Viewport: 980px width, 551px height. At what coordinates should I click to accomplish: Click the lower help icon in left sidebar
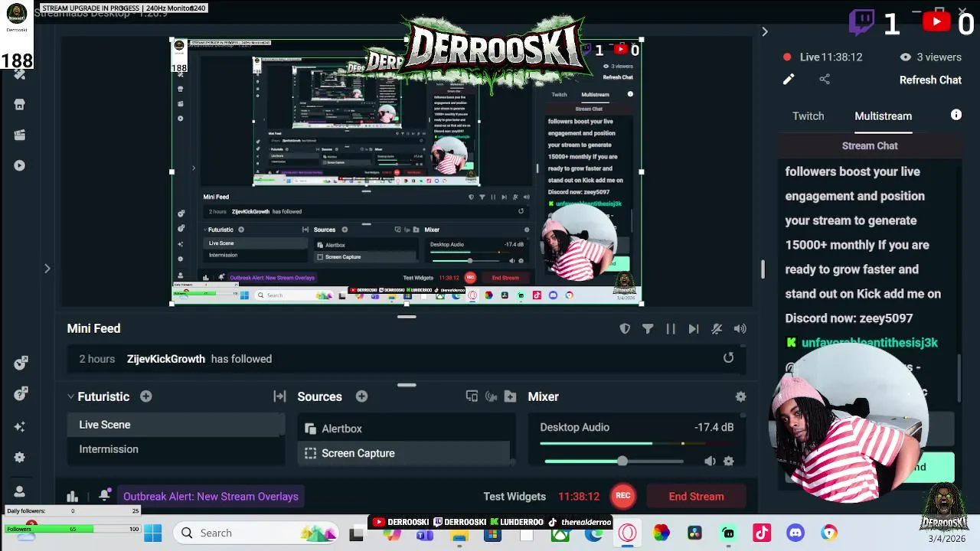pos(20,394)
